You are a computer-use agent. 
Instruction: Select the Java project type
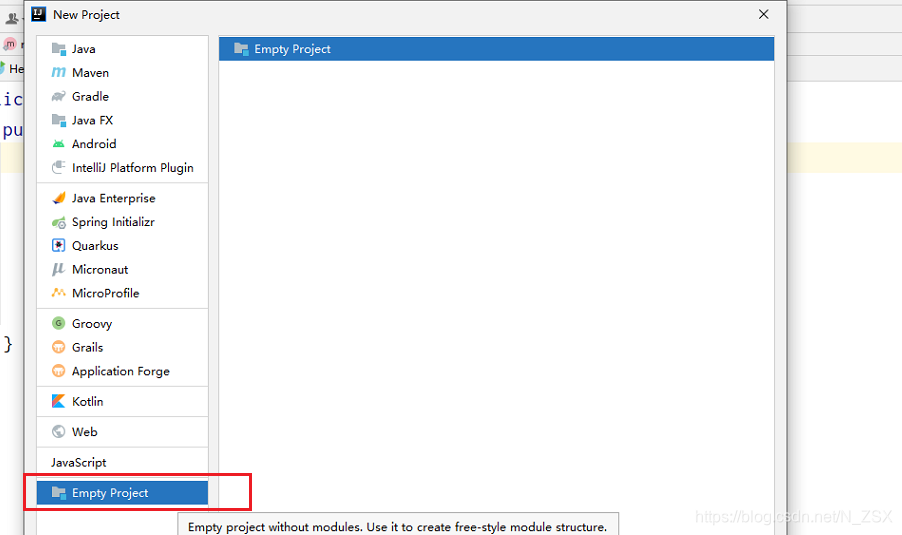click(123, 49)
